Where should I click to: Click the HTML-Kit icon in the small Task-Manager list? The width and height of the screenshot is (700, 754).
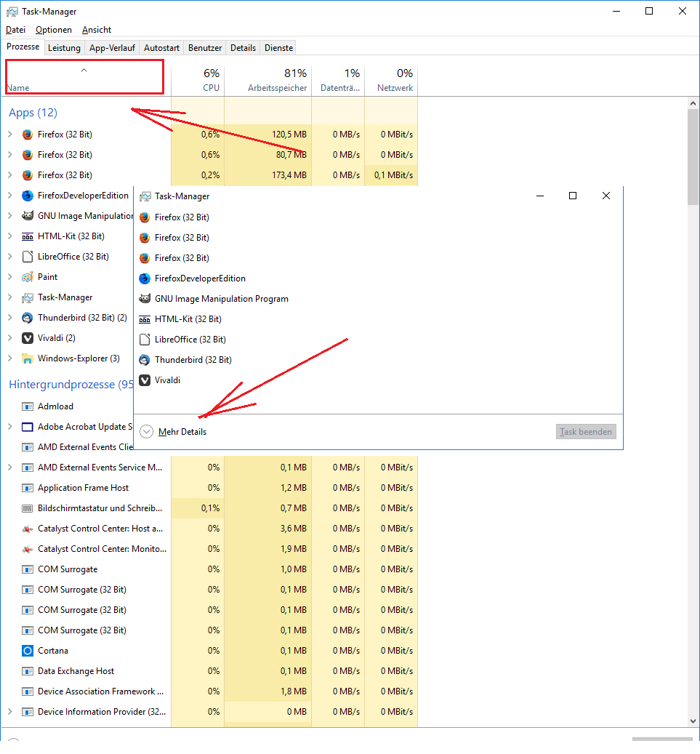click(144, 319)
